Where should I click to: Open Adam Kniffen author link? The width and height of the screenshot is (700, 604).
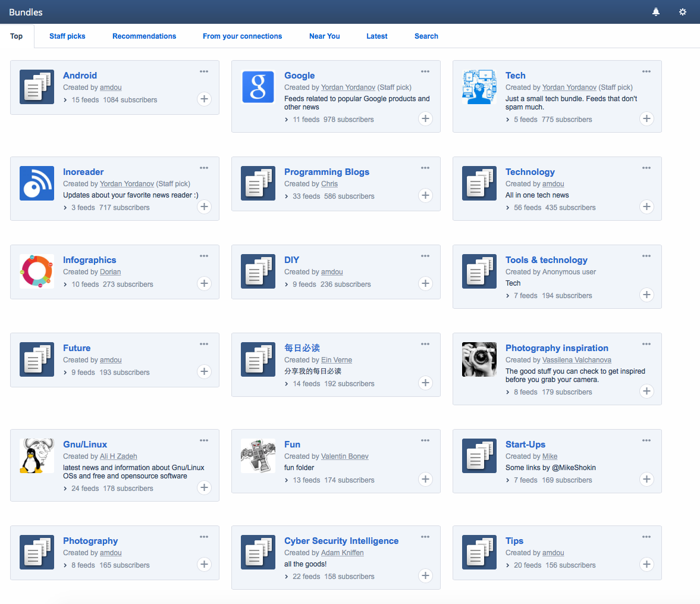pos(343,553)
